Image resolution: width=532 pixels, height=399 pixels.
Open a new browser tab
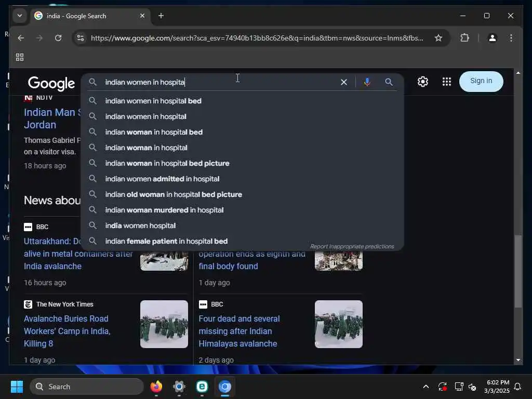[161, 16]
